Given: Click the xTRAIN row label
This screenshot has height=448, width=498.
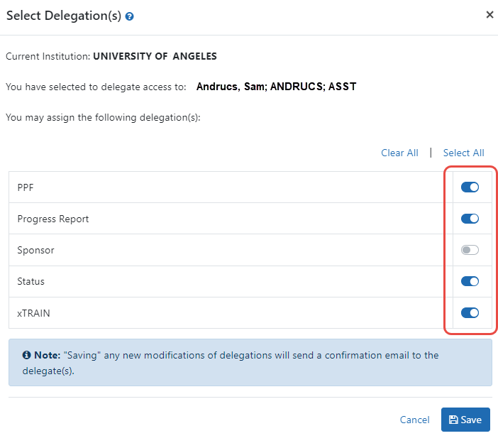Looking at the screenshot, I should pos(33,312).
